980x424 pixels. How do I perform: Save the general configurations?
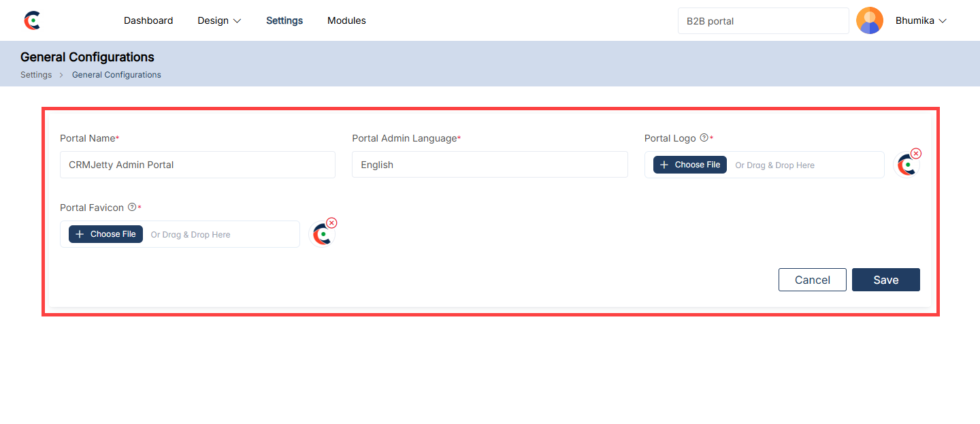point(885,280)
